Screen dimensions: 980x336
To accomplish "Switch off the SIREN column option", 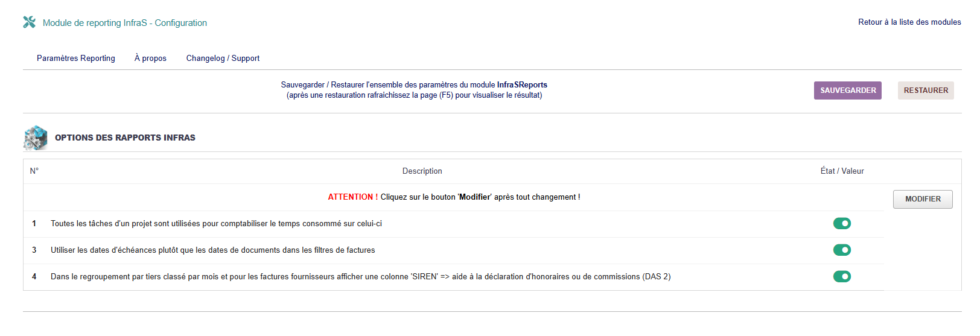I will click(842, 277).
